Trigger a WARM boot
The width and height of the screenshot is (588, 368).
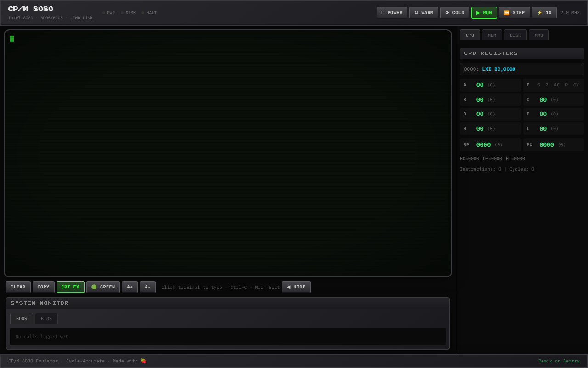pyautogui.click(x=424, y=13)
